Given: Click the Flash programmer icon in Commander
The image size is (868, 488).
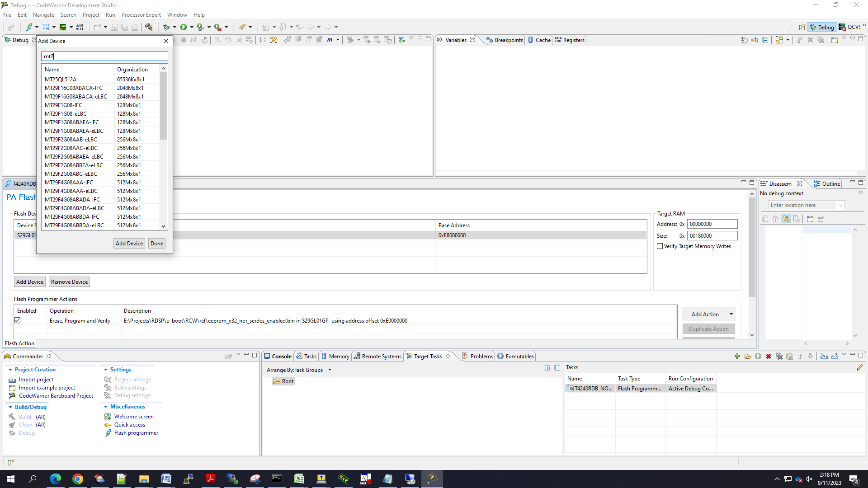Looking at the screenshot, I should tap(108, 433).
